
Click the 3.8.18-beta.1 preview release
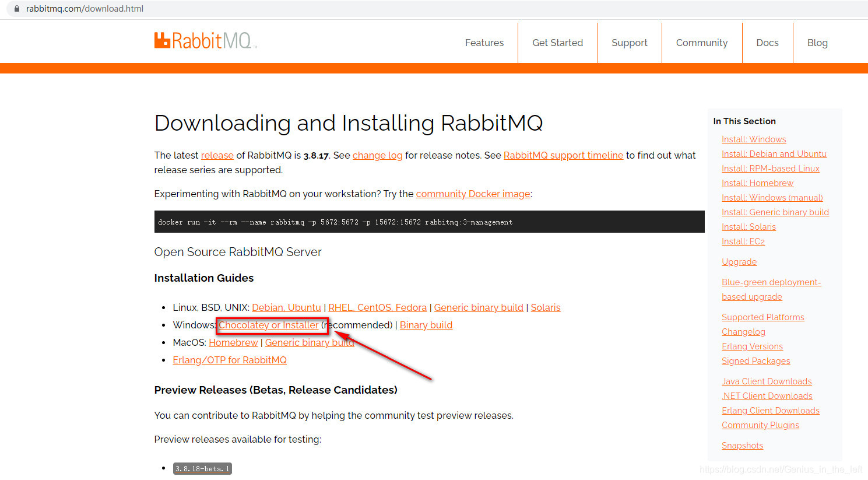pos(202,468)
